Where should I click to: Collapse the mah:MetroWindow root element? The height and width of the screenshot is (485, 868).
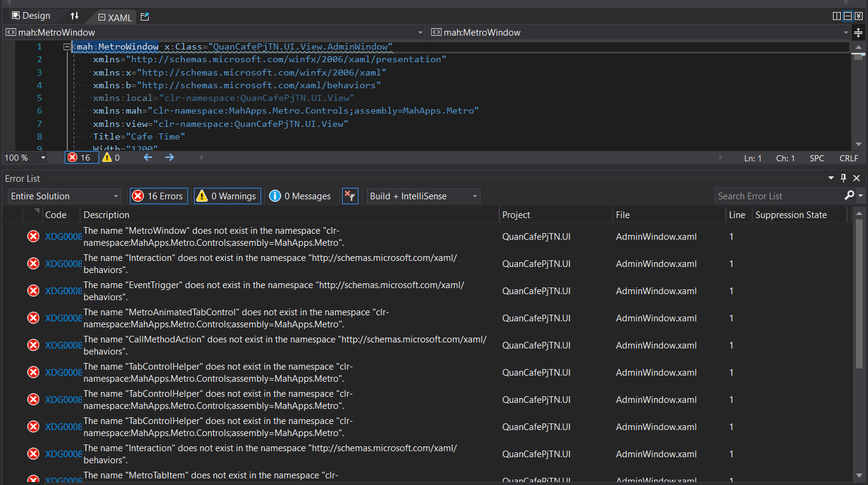pos(66,47)
